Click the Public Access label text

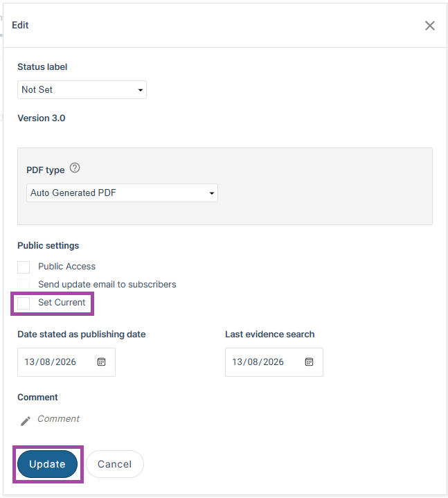pos(66,266)
